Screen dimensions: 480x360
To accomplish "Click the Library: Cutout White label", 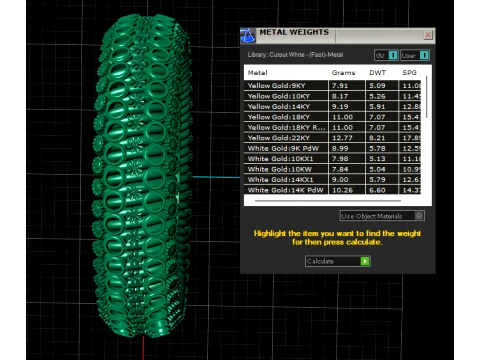I will pyautogui.click(x=295, y=55).
